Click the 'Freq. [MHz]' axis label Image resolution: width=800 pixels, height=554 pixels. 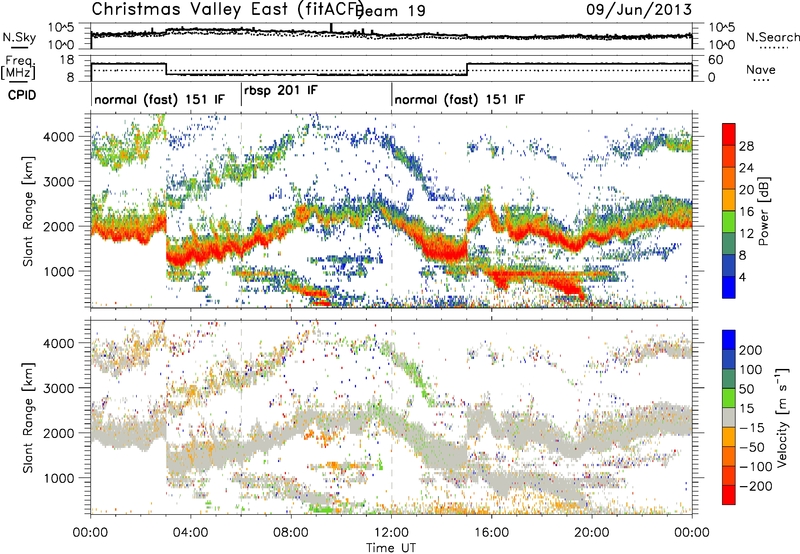point(18,68)
